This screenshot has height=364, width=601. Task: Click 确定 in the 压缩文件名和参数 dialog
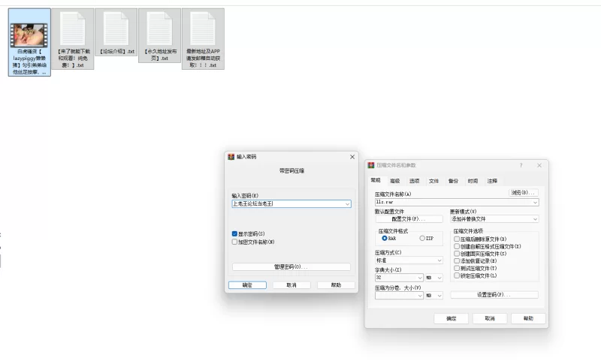452,318
